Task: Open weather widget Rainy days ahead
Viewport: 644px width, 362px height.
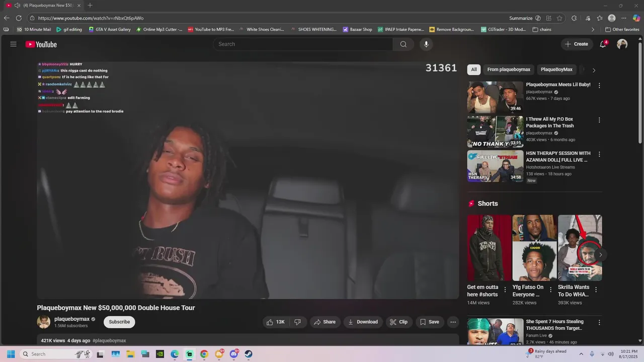Action: click(x=546, y=354)
